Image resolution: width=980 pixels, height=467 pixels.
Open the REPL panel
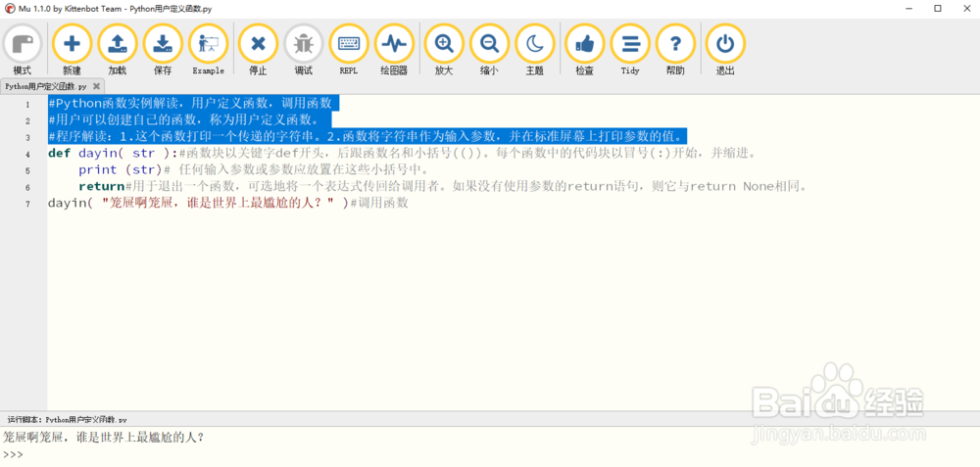pyautogui.click(x=349, y=50)
